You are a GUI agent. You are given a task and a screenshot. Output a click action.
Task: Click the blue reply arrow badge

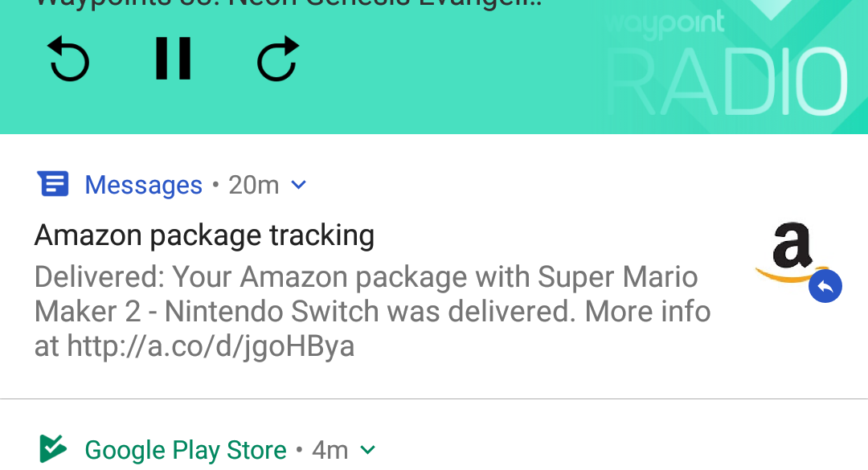825,287
